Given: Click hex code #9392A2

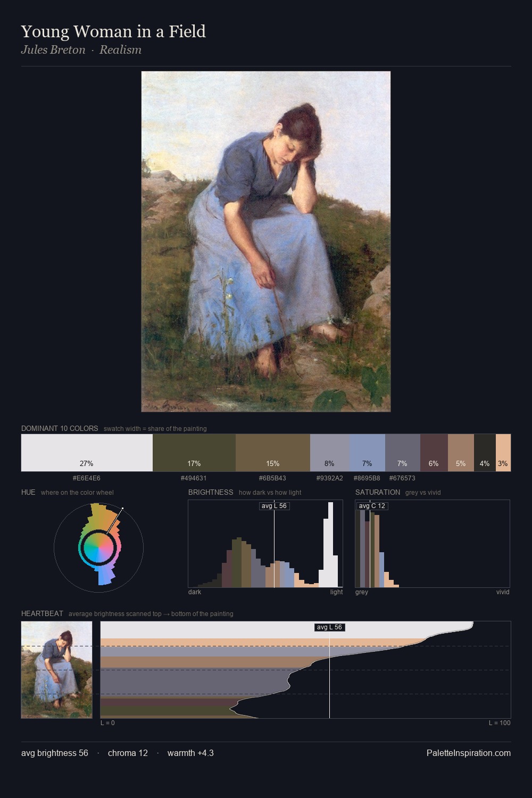Looking at the screenshot, I should click(330, 478).
